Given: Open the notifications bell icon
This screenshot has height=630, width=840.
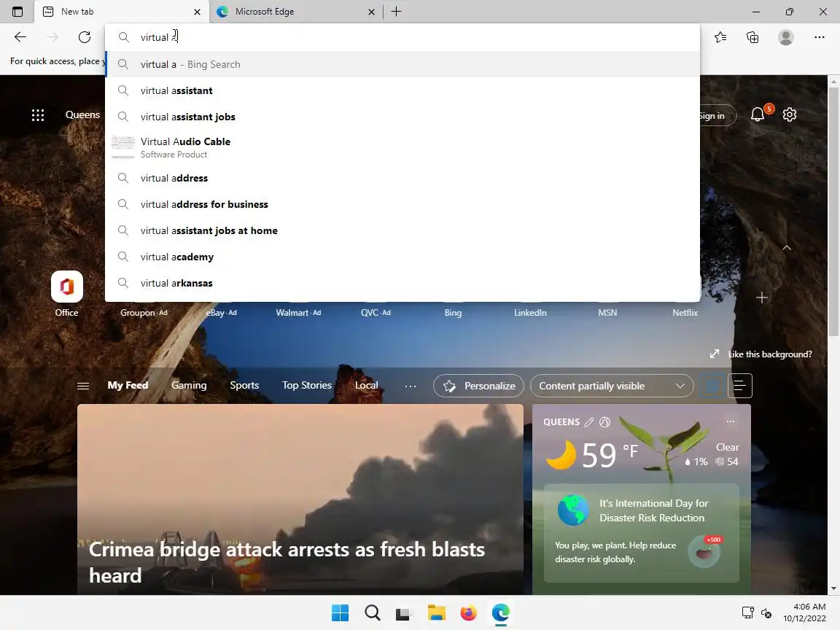Looking at the screenshot, I should tap(758, 114).
